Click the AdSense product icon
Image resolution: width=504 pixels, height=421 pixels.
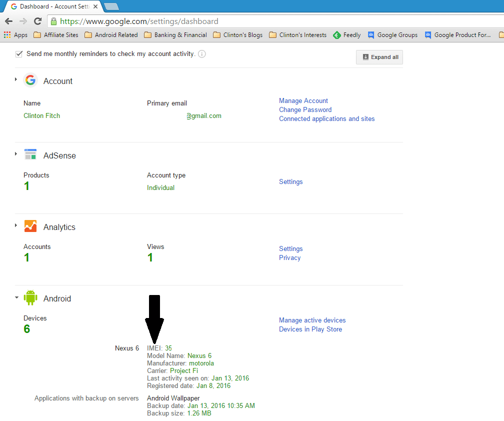pyautogui.click(x=30, y=154)
